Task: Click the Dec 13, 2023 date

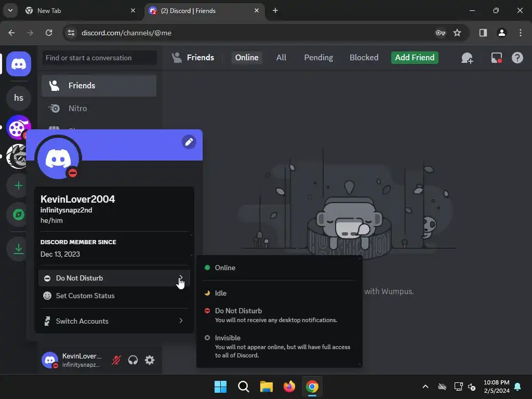Action: (x=60, y=254)
